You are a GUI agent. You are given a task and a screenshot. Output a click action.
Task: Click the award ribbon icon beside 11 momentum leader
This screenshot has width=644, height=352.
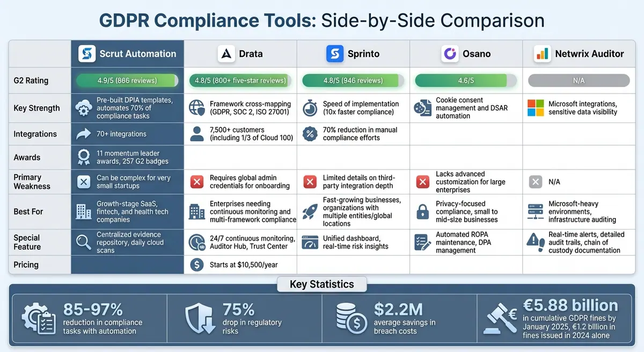pyautogui.click(x=84, y=157)
